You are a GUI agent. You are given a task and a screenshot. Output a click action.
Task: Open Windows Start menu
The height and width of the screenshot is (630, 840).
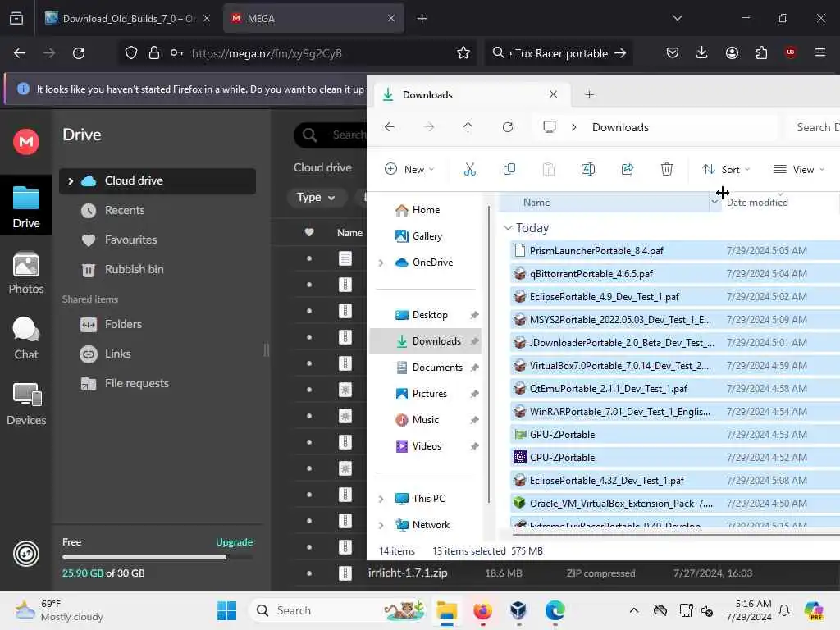(x=226, y=610)
